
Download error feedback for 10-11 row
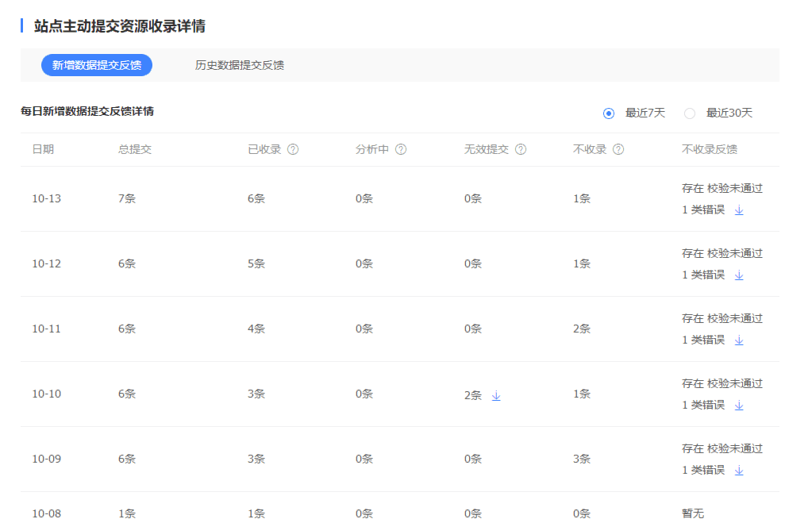pyautogui.click(x=739, y=340)
